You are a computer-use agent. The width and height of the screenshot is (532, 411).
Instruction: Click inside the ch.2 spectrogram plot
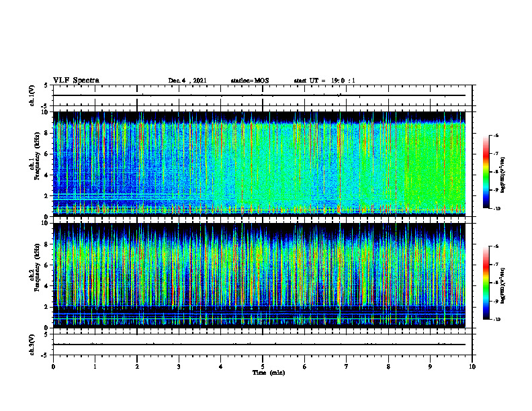coord(259,275)
